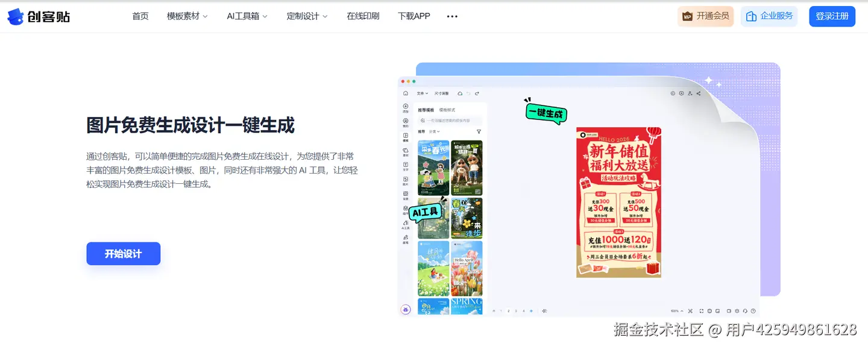Click the add page plus icon

click(531, 311)
